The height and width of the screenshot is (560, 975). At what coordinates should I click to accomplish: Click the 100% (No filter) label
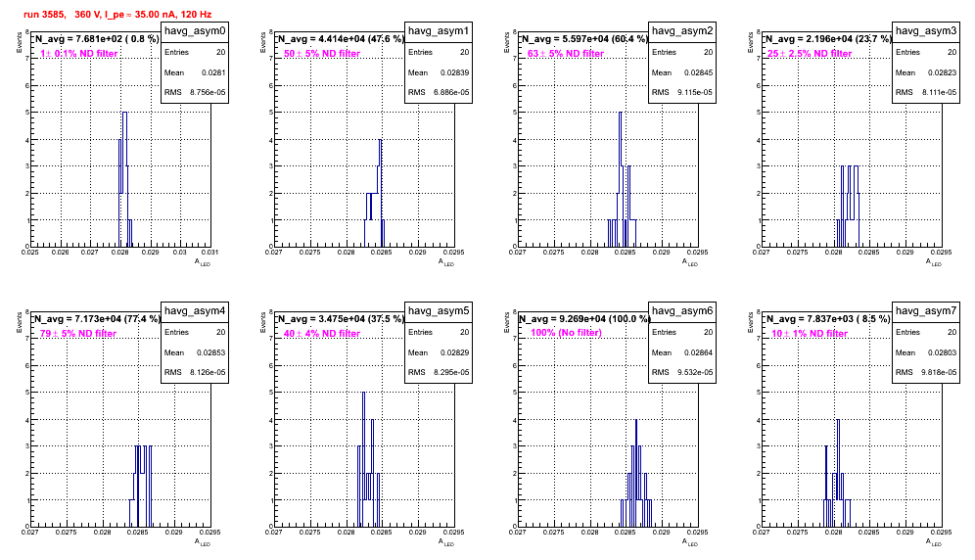coord(566,333)
